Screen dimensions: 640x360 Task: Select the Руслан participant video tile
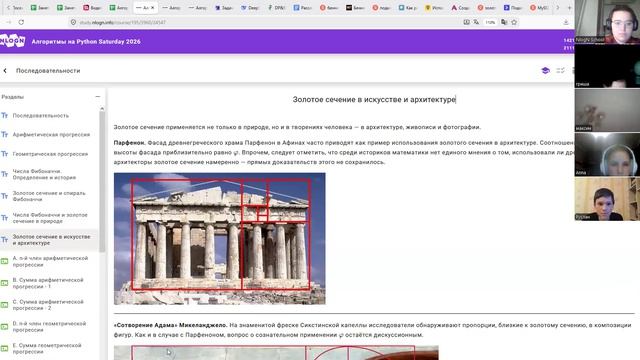click(x=607, y=199)
